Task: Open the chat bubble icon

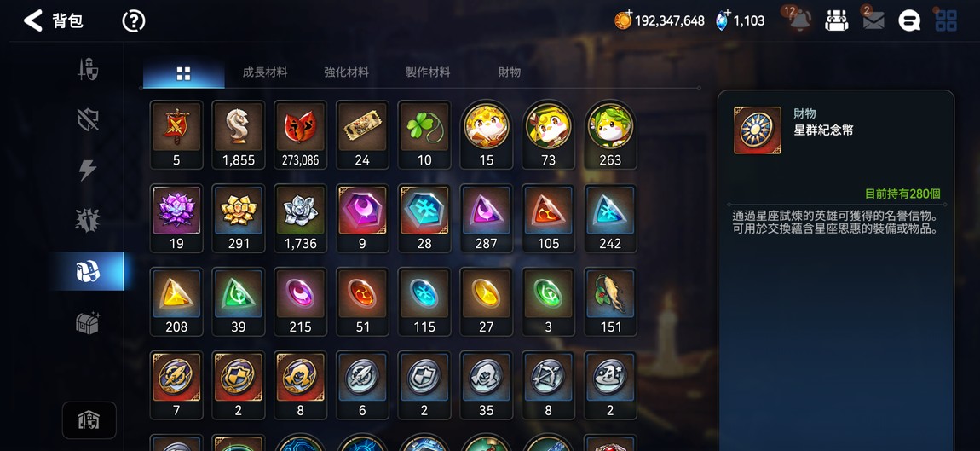Action: (909, 20)
